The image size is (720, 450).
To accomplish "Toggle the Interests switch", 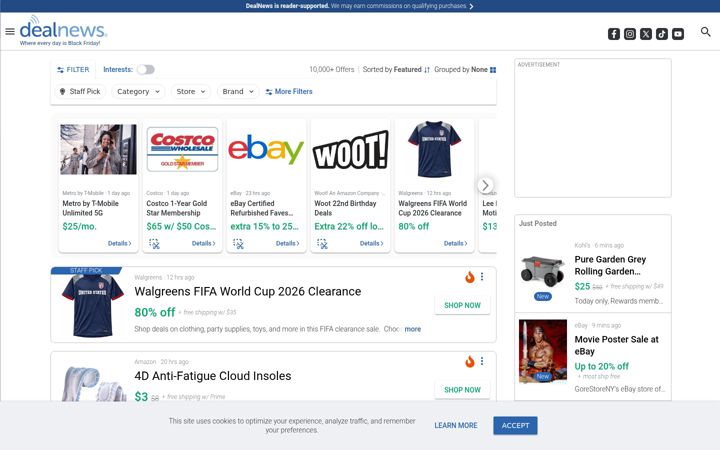I will [x=146, y=69].
